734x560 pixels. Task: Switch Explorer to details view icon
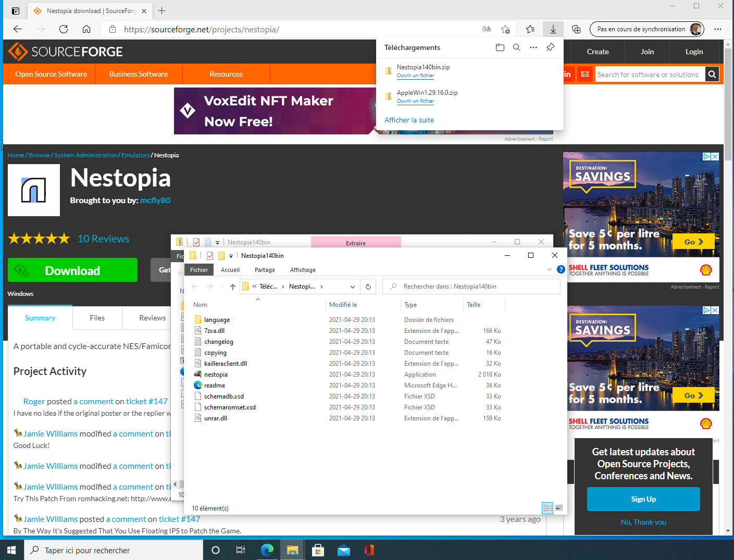click(x=548, y=508)
